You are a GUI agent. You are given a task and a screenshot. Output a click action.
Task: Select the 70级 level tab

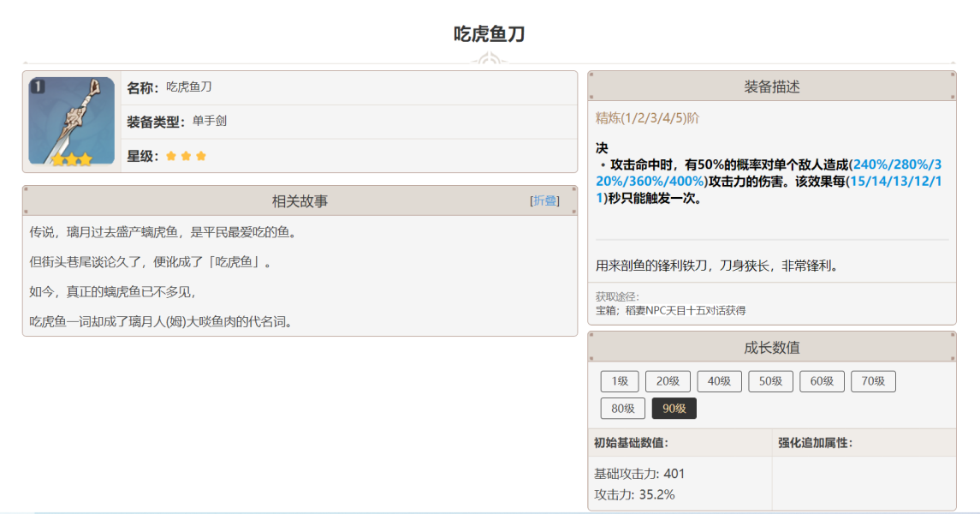pos(872,381)
